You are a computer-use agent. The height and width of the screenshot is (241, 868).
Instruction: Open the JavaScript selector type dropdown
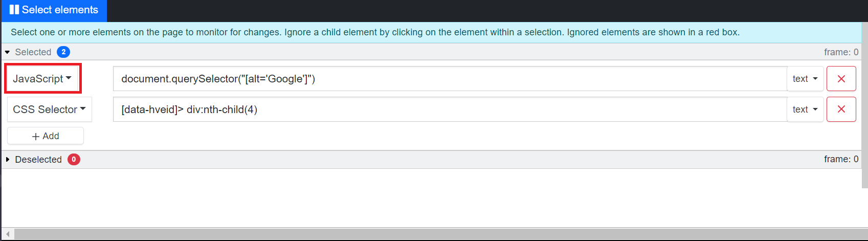click(x=42, y=79)
